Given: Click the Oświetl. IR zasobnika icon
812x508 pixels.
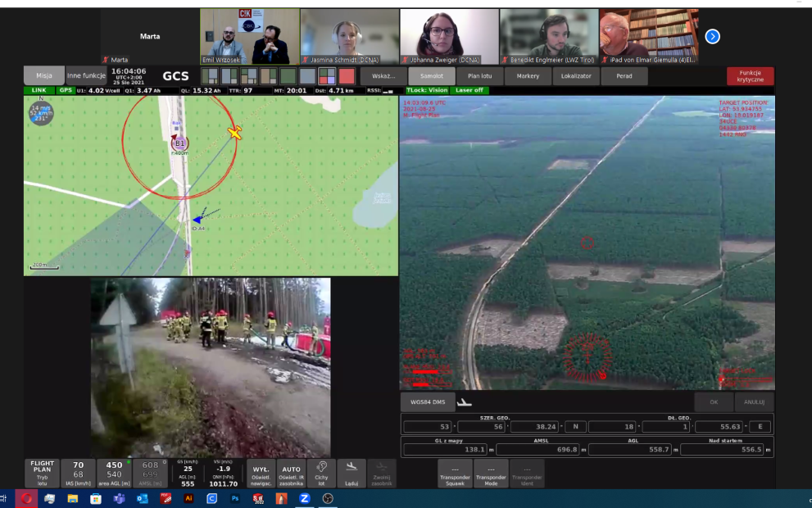Looking at the screenshot, I should tap(291, 473).
